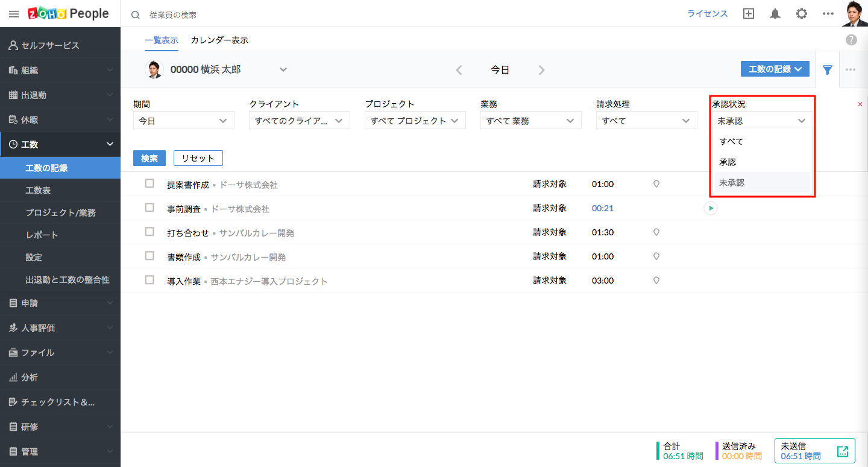Image resolution: width=868 pixels, height=467 pixels.
Task: Expand the プロジェクト filter dropdown
Action: tap(415, 121)
